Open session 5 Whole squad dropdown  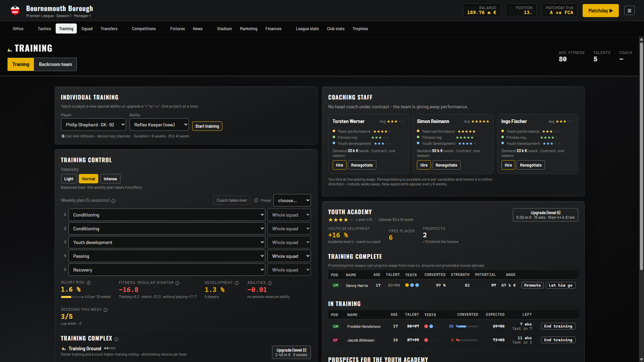tap(289, 270)
